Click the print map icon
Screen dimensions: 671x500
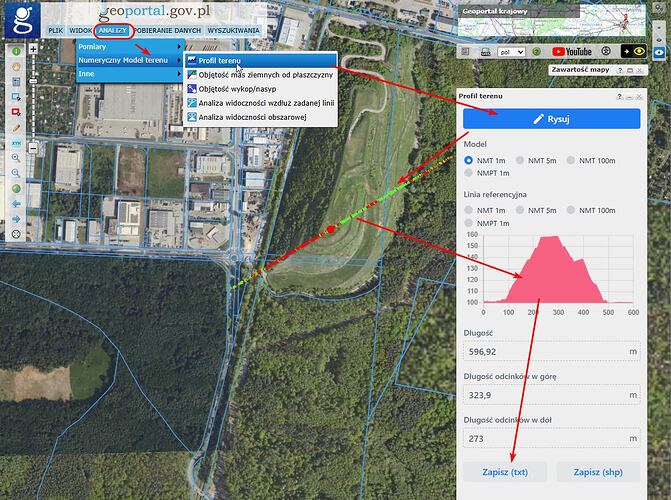(x=486, y=52)
